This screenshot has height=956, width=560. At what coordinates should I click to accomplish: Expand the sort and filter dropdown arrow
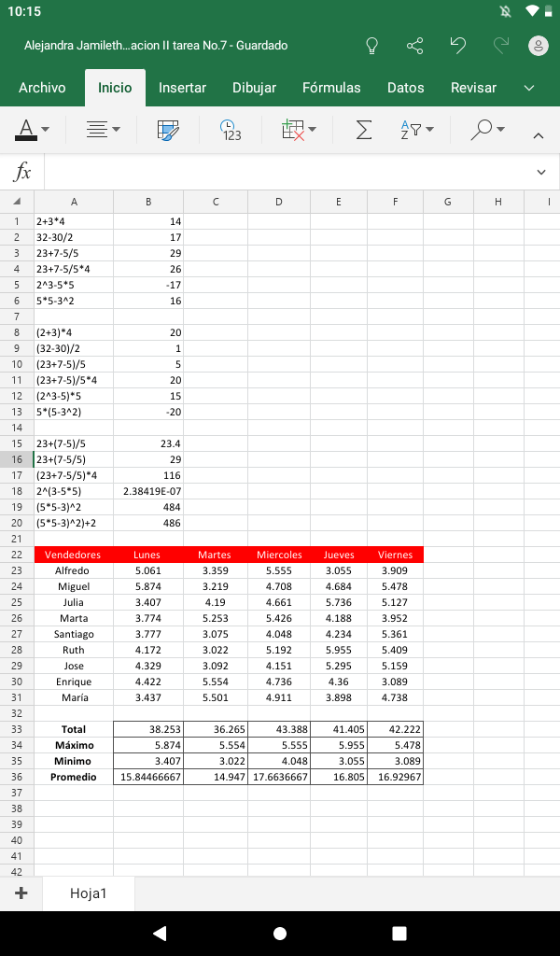(429, 129)
